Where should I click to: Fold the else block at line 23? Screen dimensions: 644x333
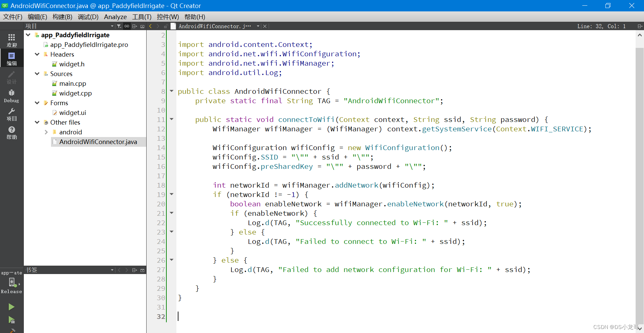[172, 231]
